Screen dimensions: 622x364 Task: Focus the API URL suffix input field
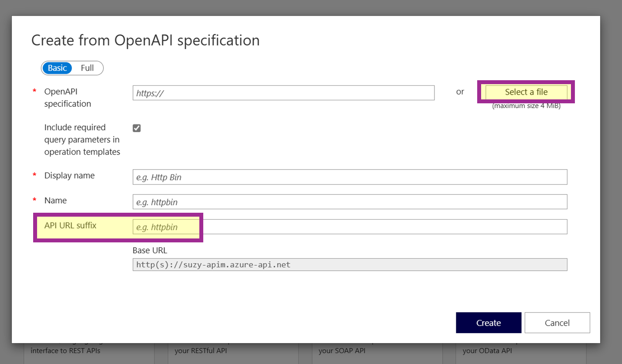click(350, 227)
